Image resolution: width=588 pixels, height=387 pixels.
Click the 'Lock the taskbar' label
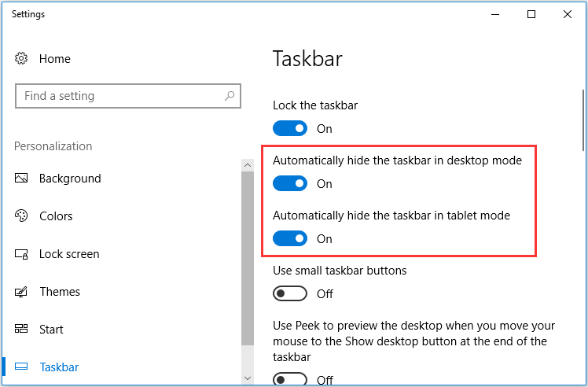315,105
